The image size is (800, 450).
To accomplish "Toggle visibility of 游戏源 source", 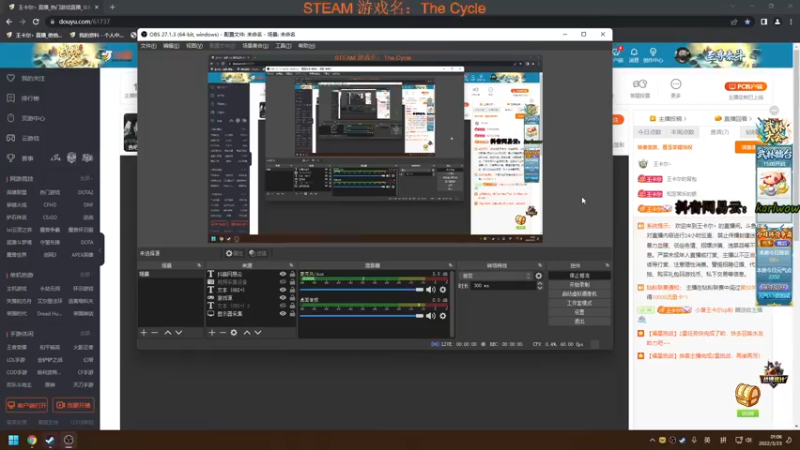I will pos(283,298).
